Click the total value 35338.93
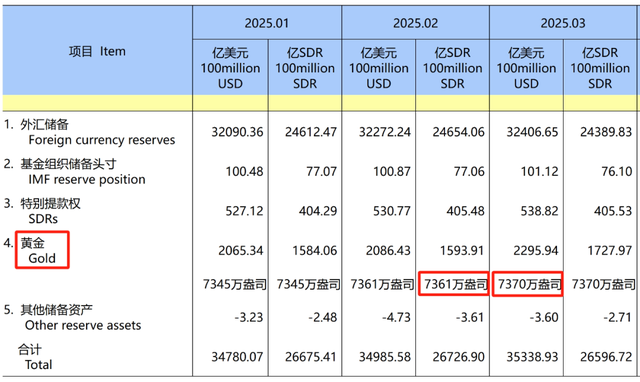The width and height of the screenshot is (640, 382). (x=532, y=357)
